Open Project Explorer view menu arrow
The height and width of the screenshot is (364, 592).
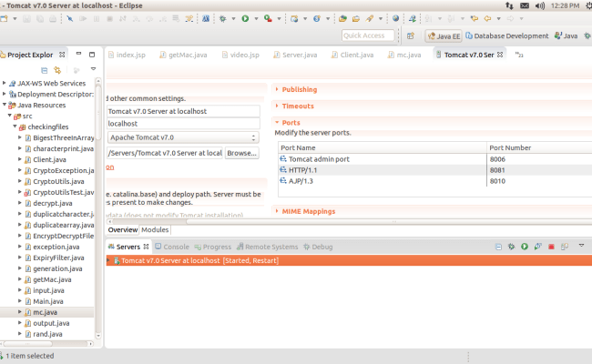click(93, 69)
